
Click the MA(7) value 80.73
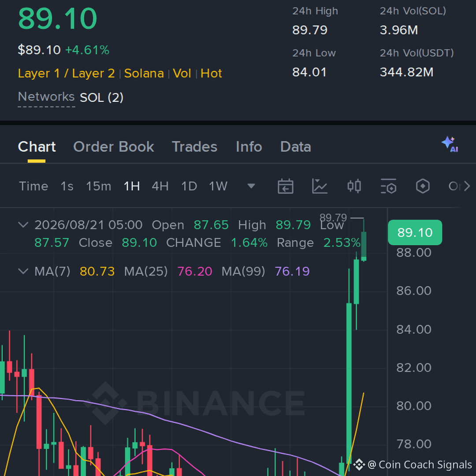pyautogui.click(x=97, y=271)
